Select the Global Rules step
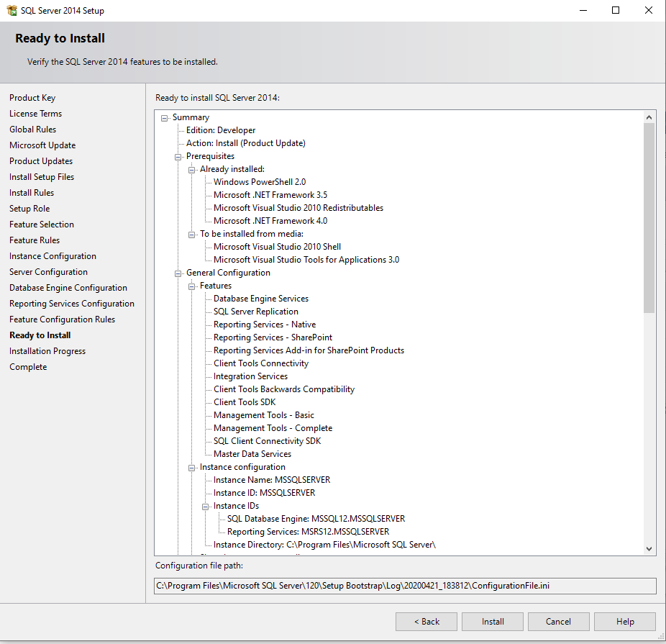 32,129
